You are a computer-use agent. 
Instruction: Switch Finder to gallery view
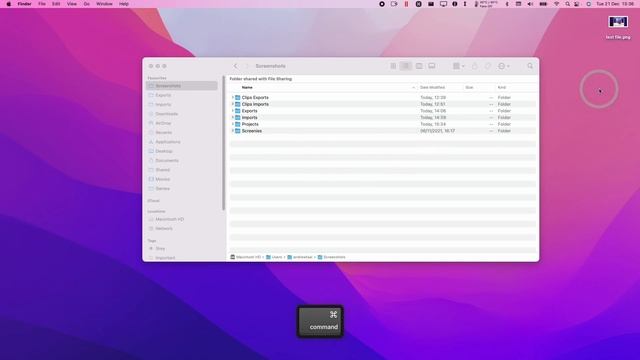pos(432,66)
